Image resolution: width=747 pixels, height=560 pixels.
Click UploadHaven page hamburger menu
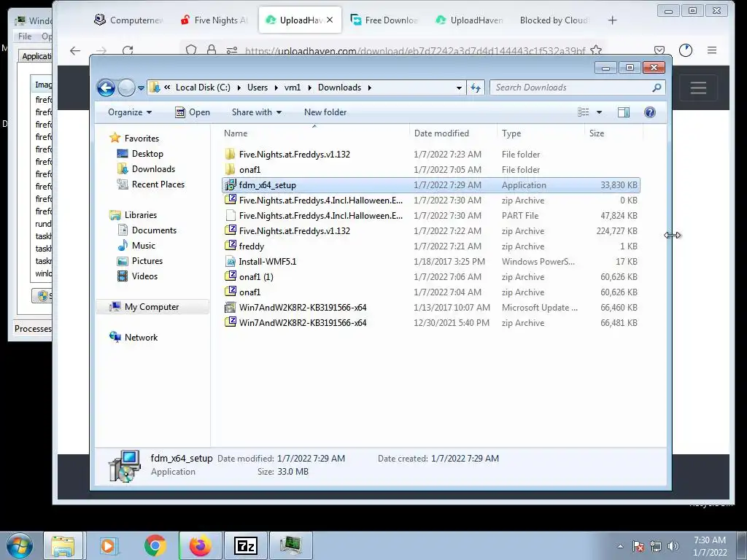point(698,88)
